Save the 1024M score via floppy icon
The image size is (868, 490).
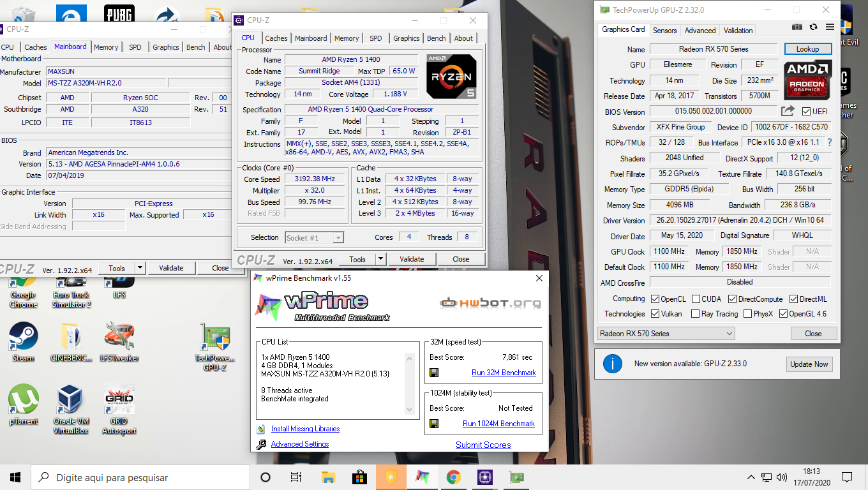[434, 424]
